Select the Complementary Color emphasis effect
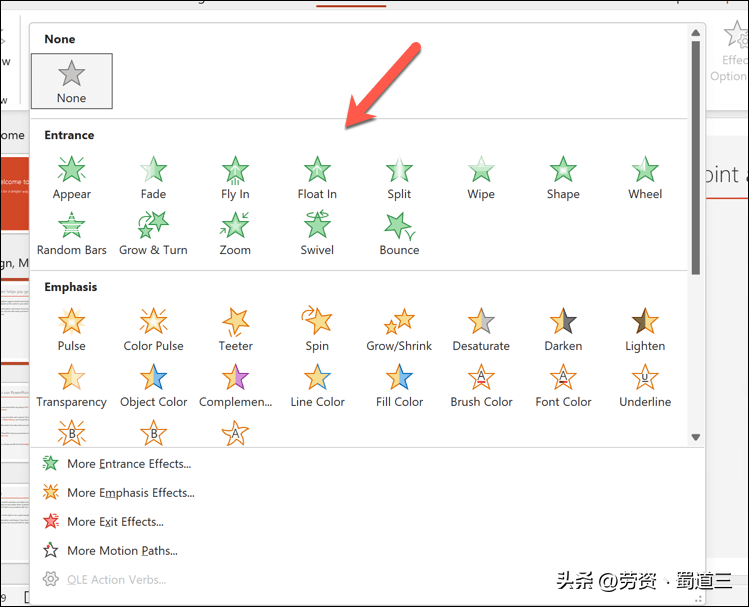Viewport: 749px width, 607px height. (x=235, y=386)
